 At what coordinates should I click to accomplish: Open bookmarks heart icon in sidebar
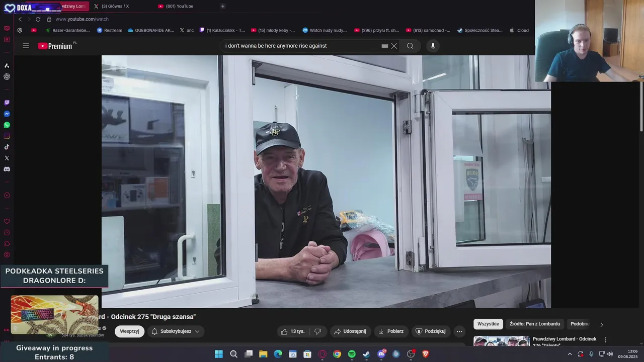click(7, 221)
